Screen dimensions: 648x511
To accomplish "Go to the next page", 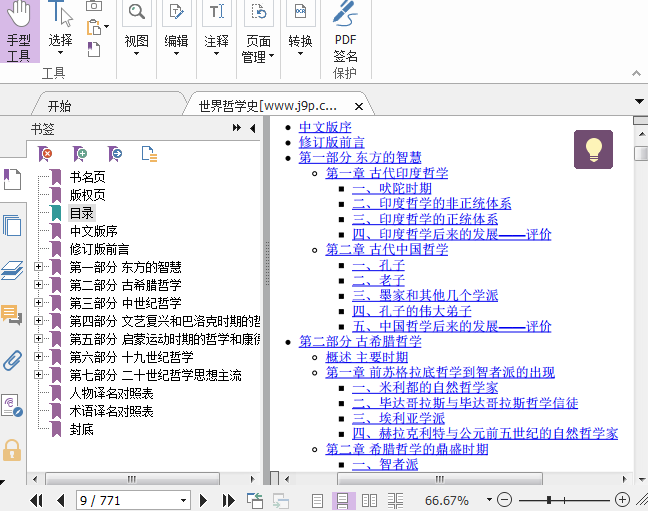I will point(203,501).
